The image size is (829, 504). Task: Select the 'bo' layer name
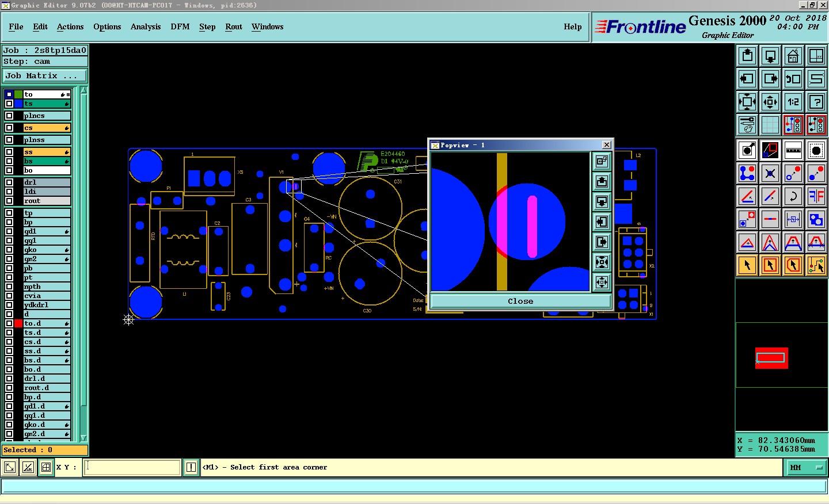pyautogui.click(x=47, y=170)
